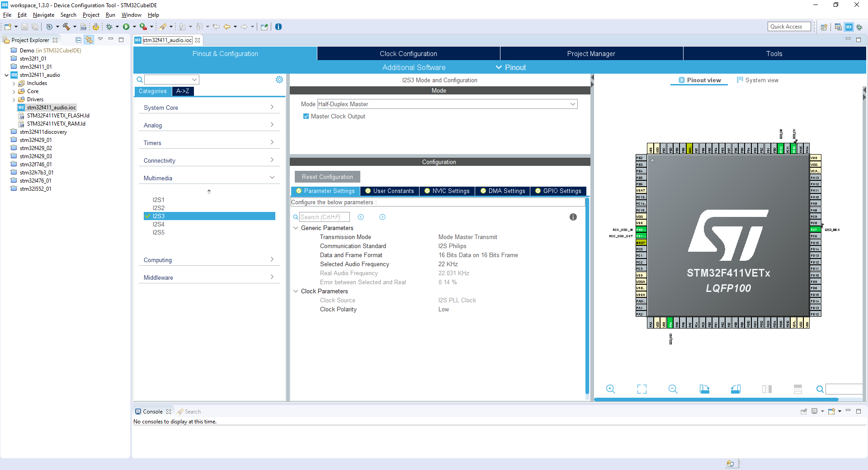Screen dimensions: 868x470
Task: Open the Project Manager tab
Action: 591,54
